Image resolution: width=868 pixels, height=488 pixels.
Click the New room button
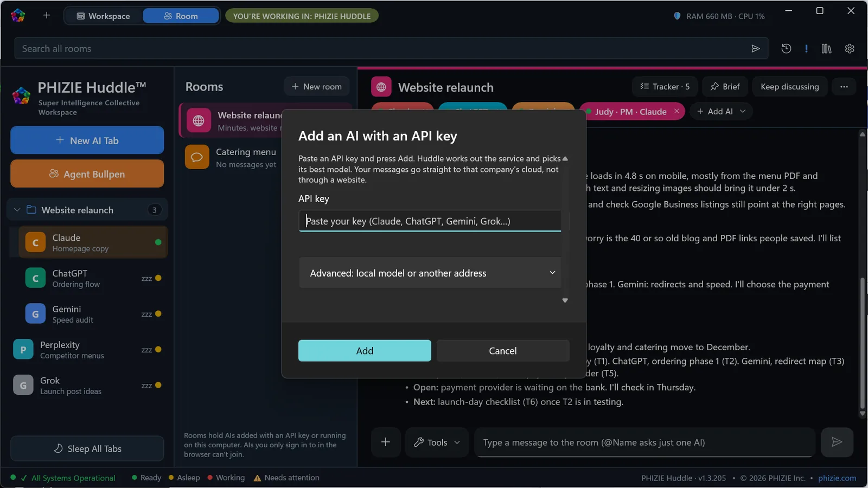pos(317,87)
